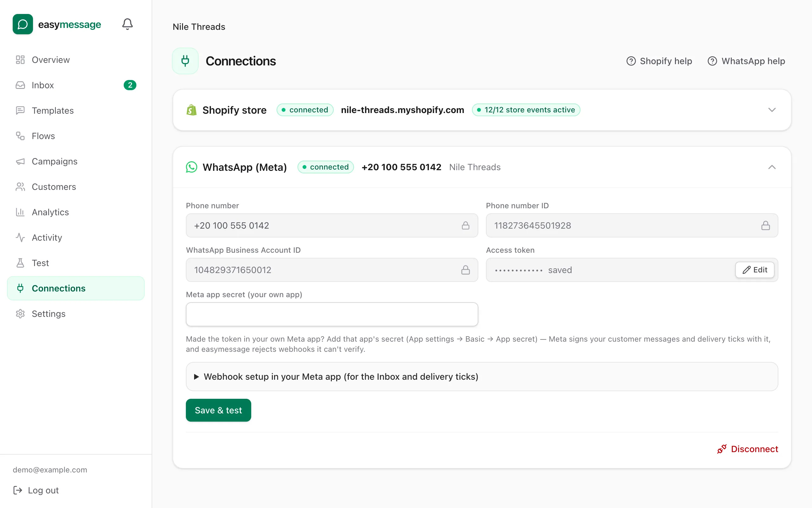
Task: Click the Log out arrow icon
Action: tap(18, 490)
